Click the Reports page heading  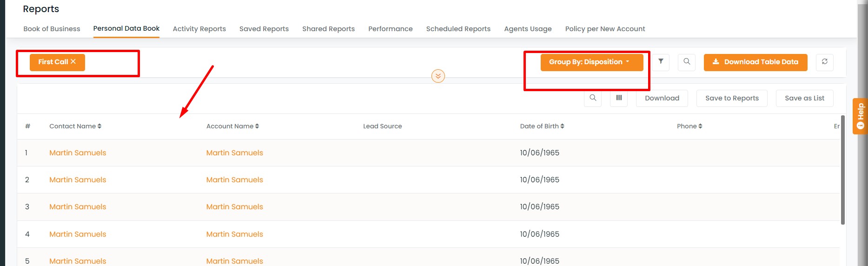point(41,9)
